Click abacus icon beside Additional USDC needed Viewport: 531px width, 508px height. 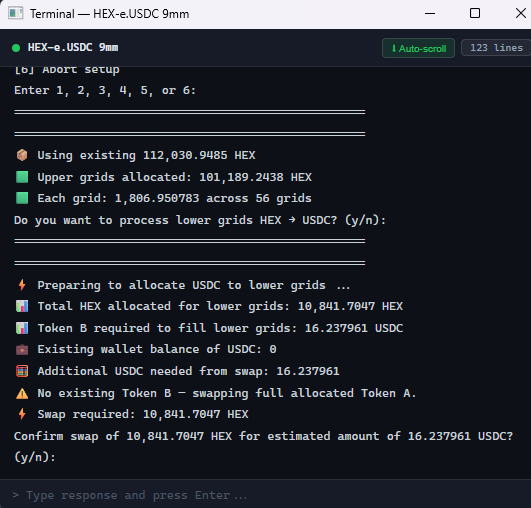22,371
